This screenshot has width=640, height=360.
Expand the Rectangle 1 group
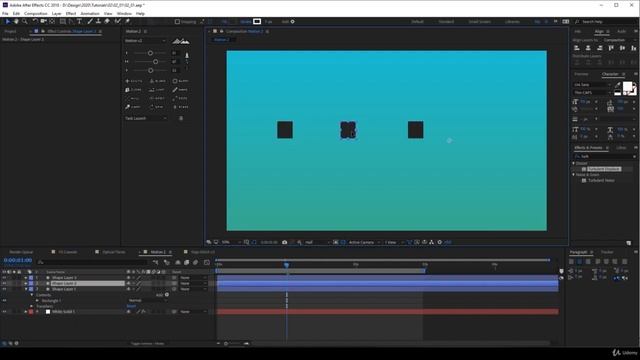coord(37,300)
